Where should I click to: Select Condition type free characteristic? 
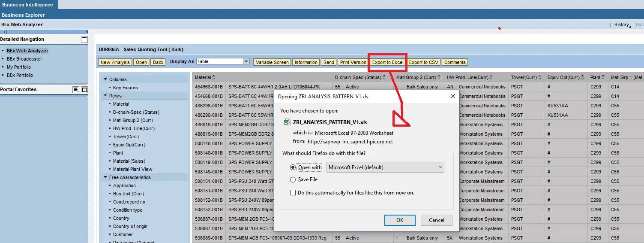(128, 210)
